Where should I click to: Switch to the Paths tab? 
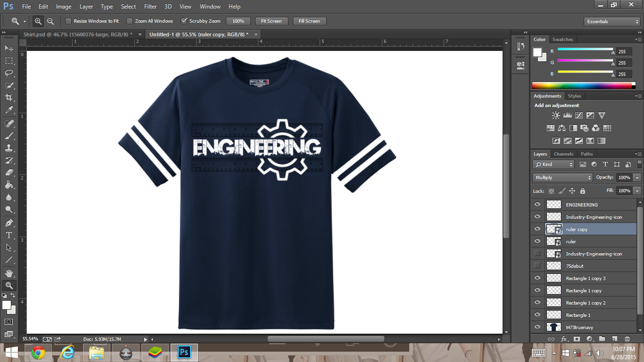click(587, 154)
